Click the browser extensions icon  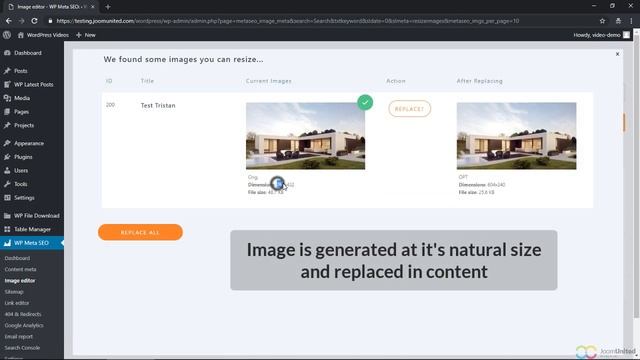tap(618, 21)
